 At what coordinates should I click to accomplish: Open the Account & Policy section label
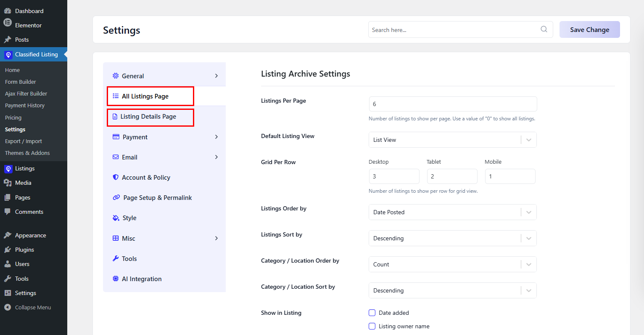pyautogui.click(x=146, y=178)
